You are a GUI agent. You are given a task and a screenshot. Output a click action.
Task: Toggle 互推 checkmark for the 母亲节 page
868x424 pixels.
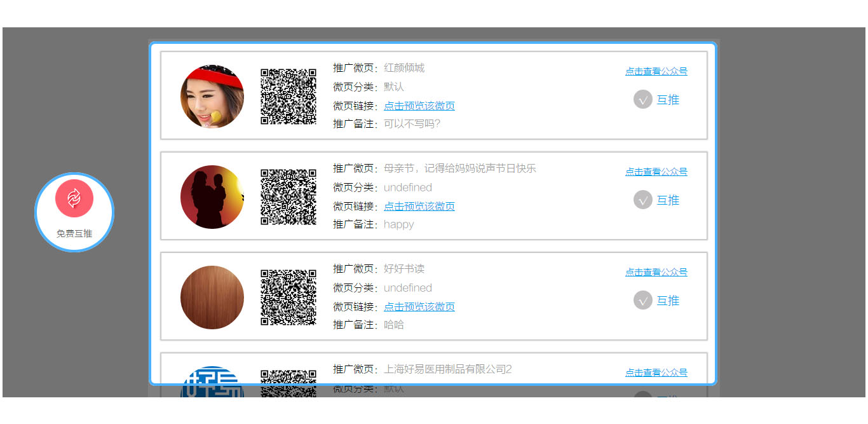642,200
